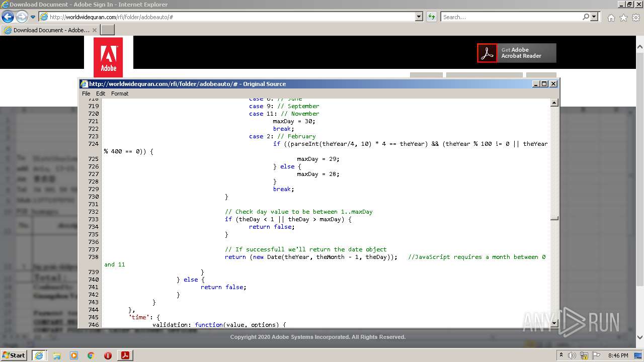Click 'maxDay = 29;' code line
This screenshot has height=362, width=644.
[x=318, y=159]
